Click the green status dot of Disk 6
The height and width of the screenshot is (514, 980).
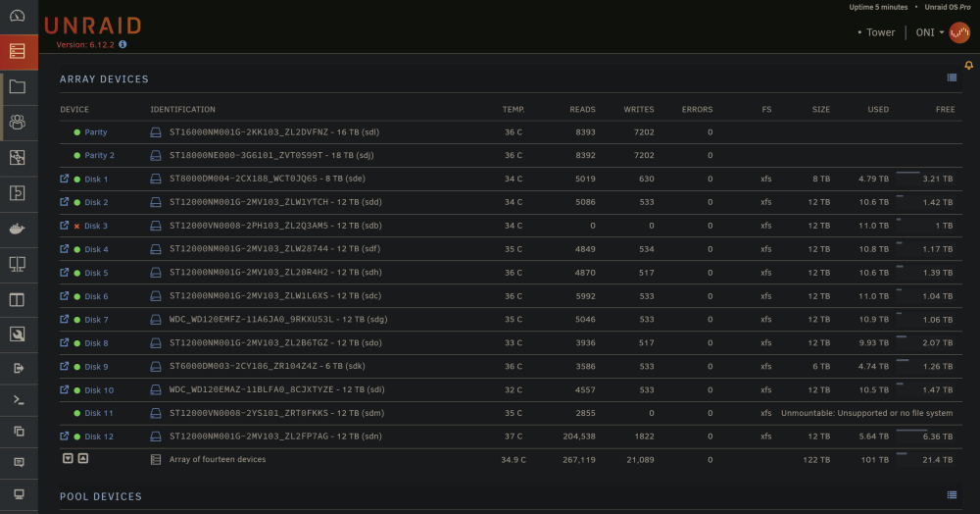pos(76,296)
